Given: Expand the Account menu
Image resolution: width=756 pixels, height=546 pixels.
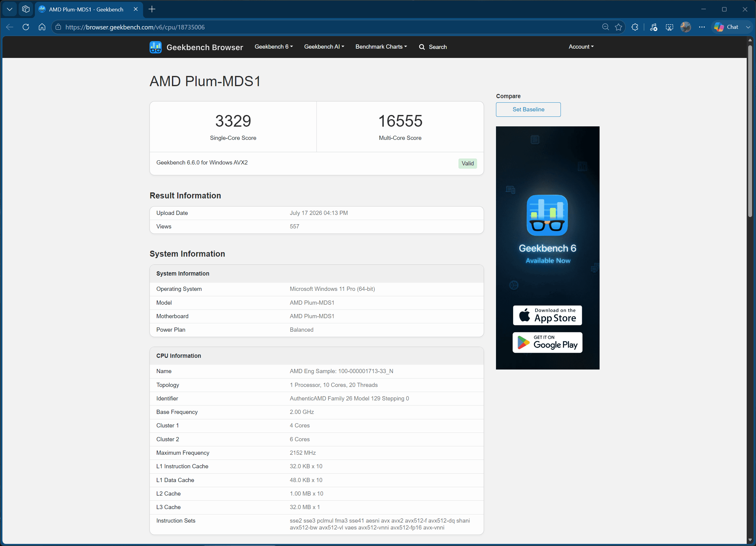Looking at the screenshot, I should (x=581, y=47).
